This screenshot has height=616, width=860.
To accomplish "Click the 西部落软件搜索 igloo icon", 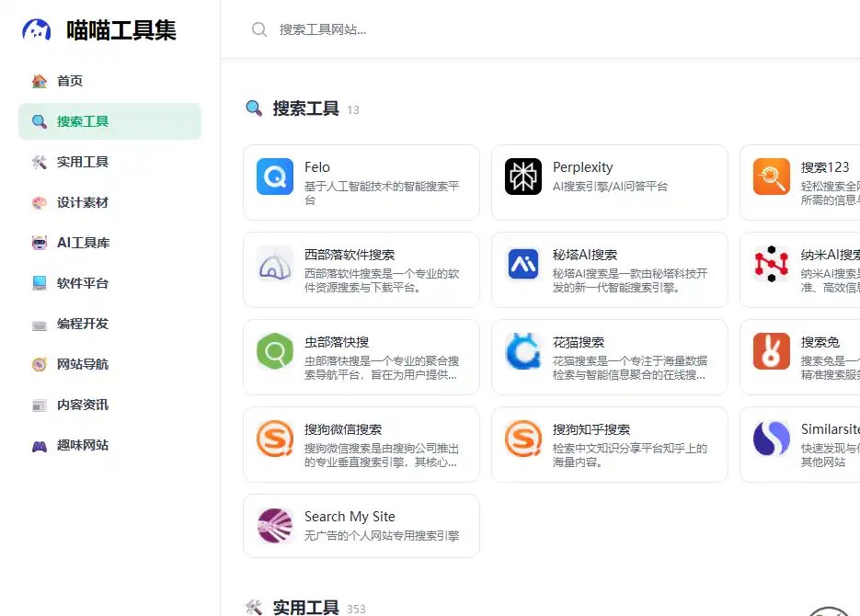I will (275, 264).
